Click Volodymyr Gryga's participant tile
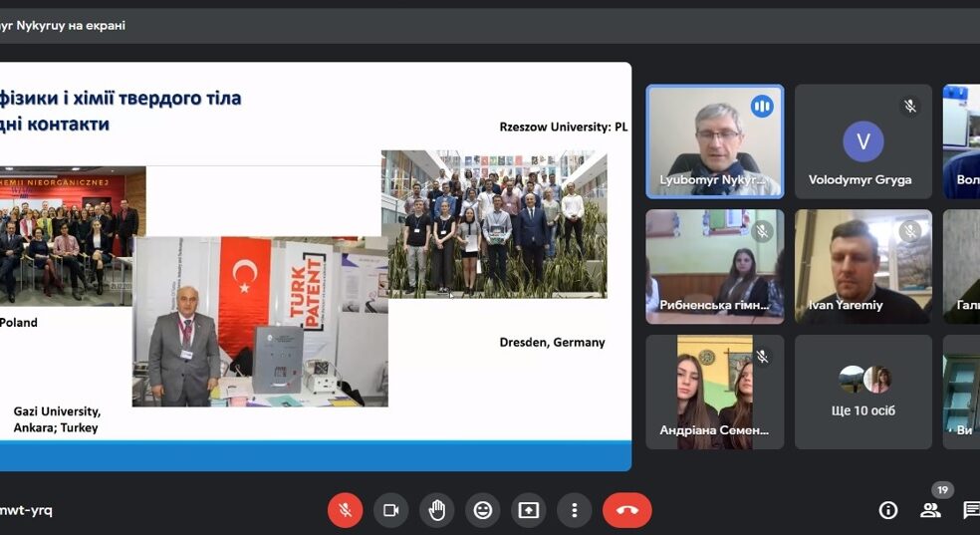The width and height of the screenshot is (980, 535). coord(862,139)
